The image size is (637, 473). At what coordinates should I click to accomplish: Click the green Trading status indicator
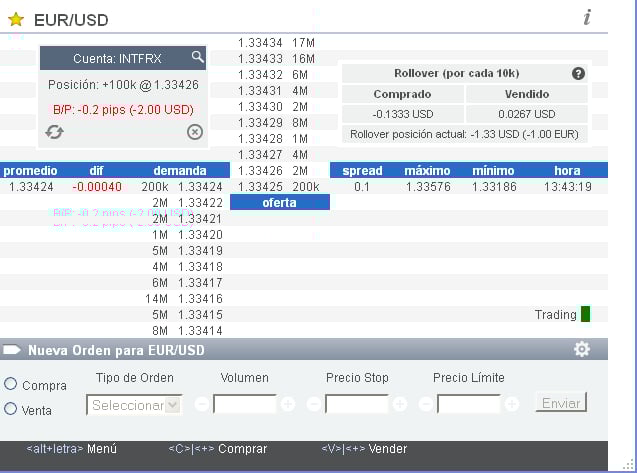585,314
